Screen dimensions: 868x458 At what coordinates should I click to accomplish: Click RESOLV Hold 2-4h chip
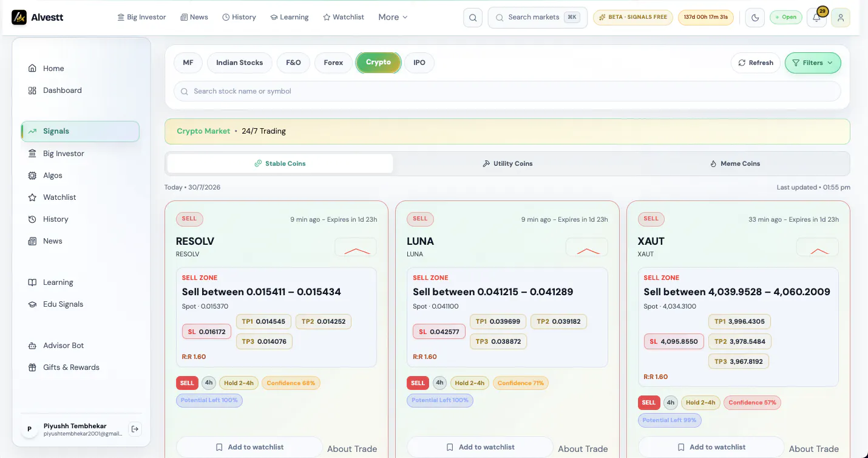239,383
